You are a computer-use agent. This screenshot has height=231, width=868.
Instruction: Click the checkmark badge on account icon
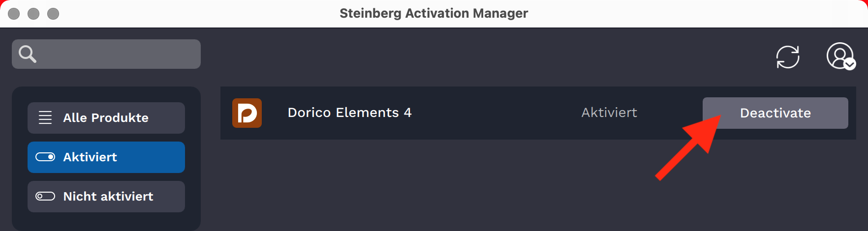tap(850, 64)
